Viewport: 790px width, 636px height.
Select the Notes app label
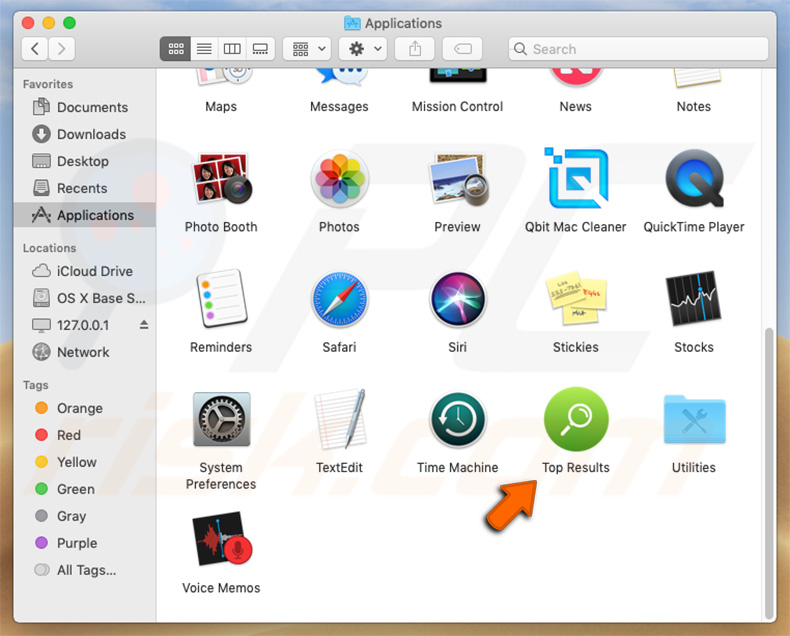point(694,107)
